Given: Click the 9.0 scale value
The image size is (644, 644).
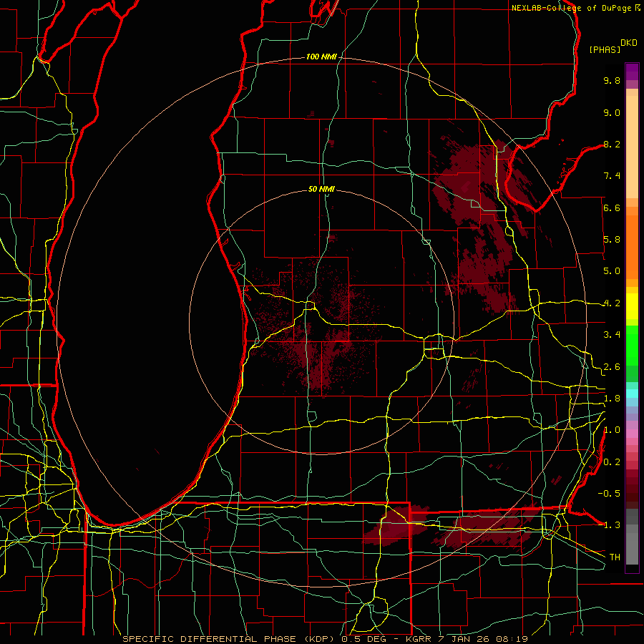Looking at the screenshot, I should click(612, 113).
